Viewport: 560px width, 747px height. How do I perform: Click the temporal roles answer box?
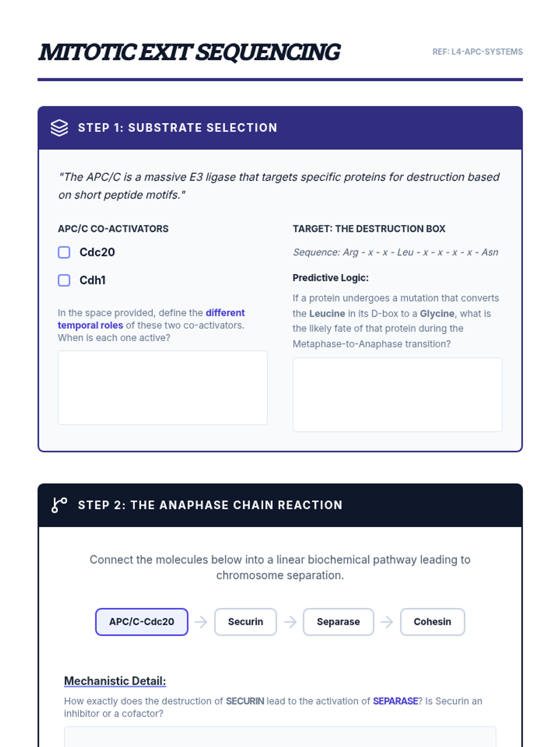(162, 388)
